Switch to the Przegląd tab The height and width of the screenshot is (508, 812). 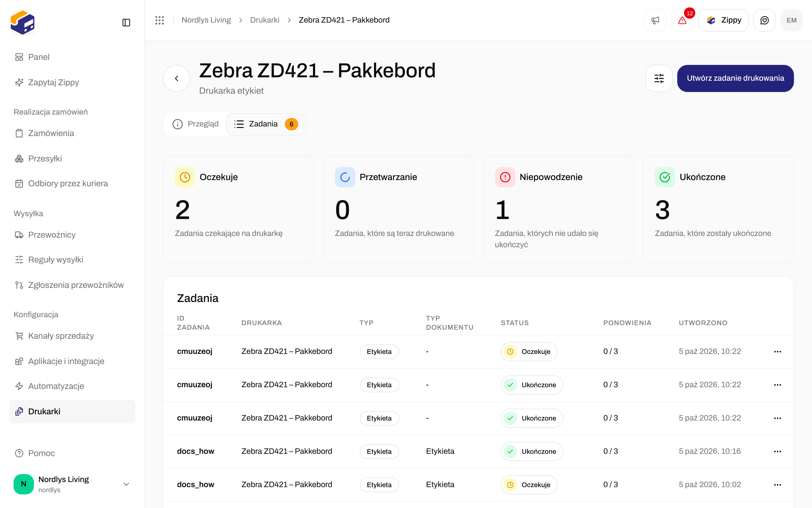[196, 124]
